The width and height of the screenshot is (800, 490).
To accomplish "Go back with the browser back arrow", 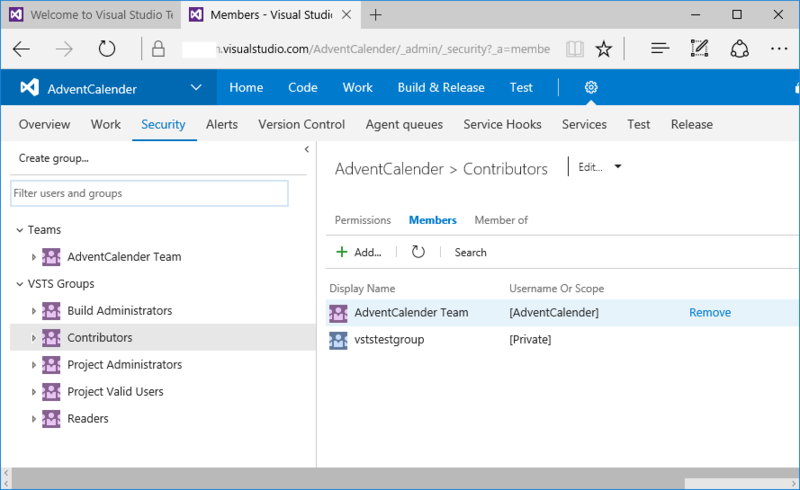I will click(21, 49).
